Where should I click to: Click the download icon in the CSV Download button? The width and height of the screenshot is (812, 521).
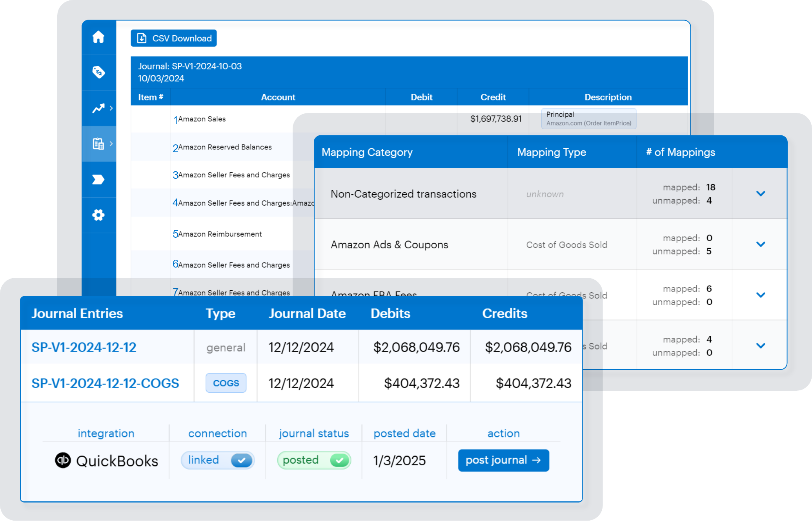pos(142,38)
